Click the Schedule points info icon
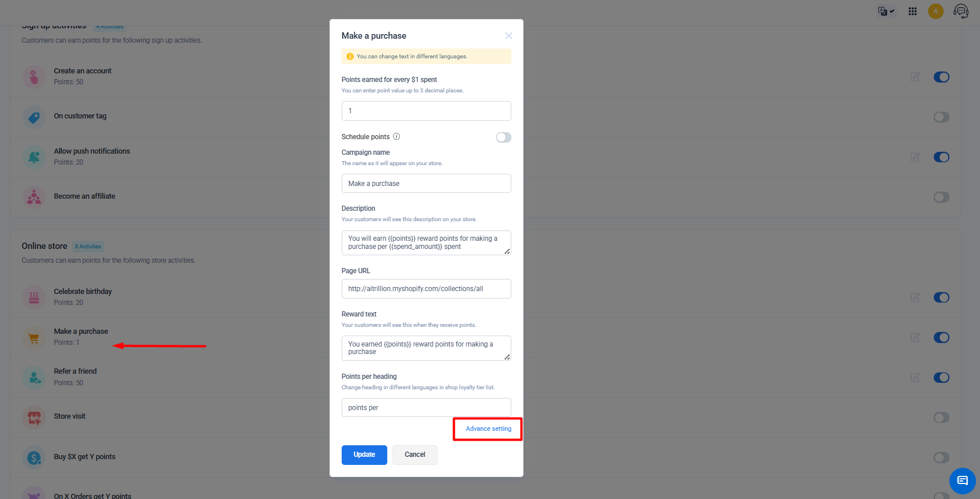Viewport: 980px width, 499px height. coord(397,137)
